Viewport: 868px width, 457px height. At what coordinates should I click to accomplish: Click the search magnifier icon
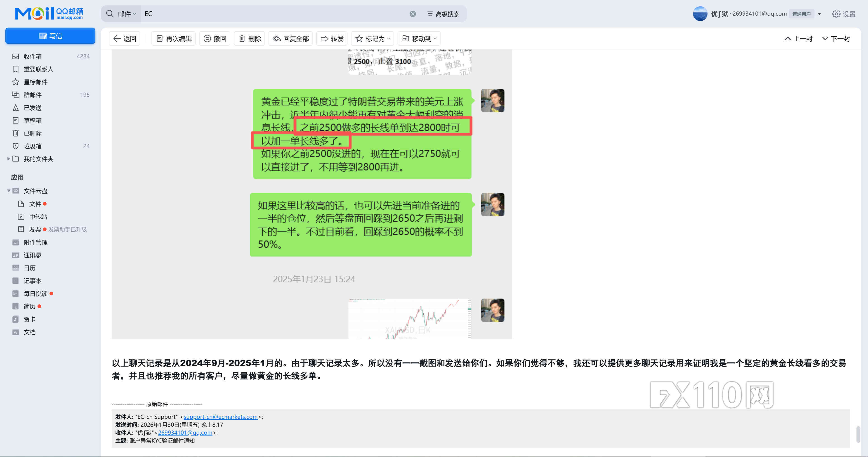point(110,14)
